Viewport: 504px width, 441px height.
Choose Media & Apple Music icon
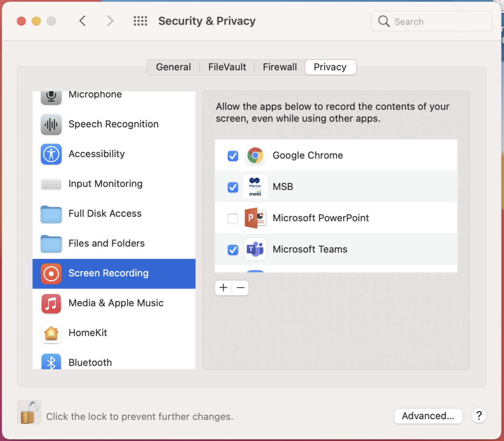click(51, 303)
